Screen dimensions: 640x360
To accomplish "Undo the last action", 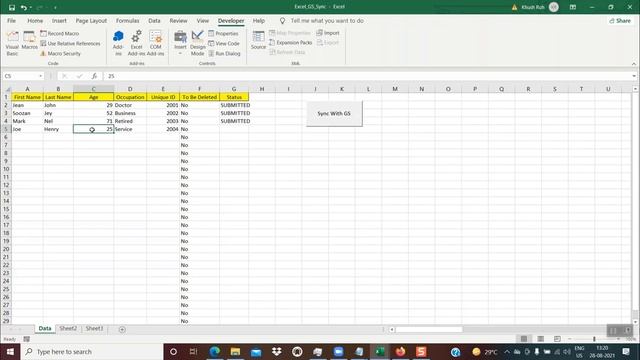I will [23, 7].
